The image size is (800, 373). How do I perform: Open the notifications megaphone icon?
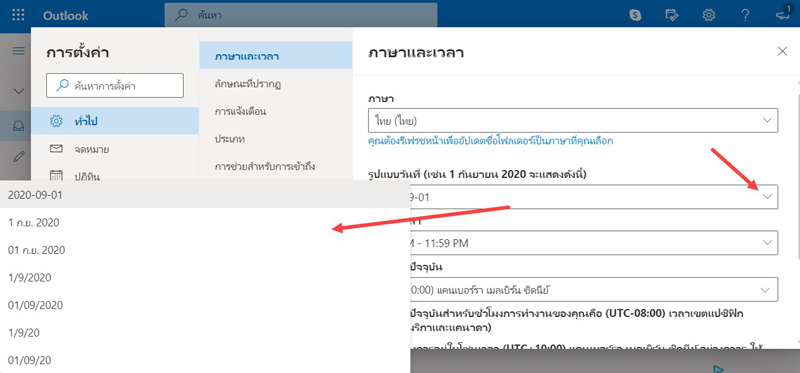tap(782, 14)
